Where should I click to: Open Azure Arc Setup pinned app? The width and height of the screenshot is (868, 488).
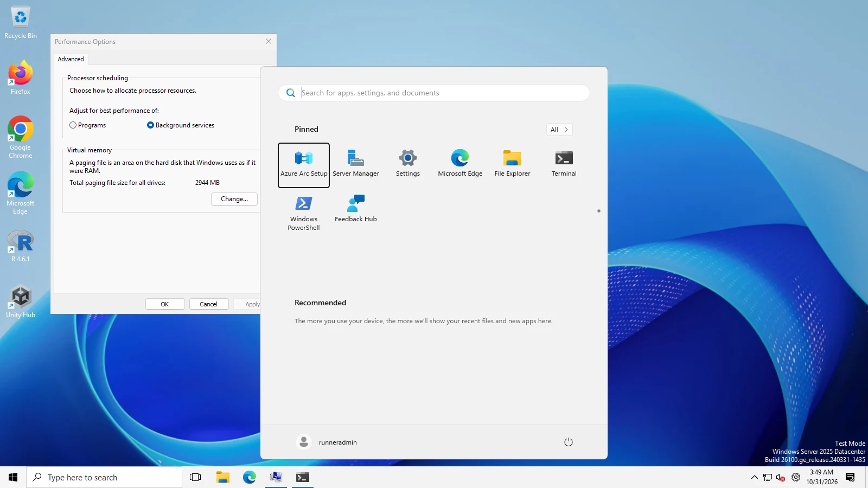[x=304, y=165]
